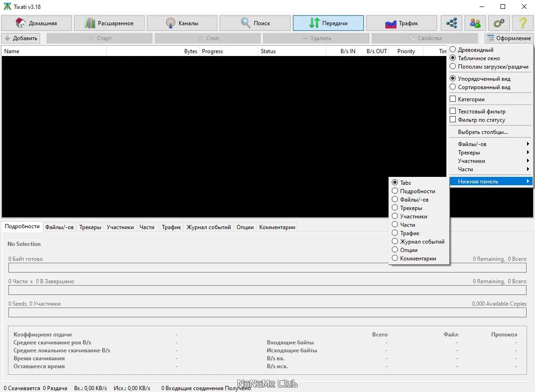Sort by the B/s OUT column header

pyautogui.click(x=373, y=51)
